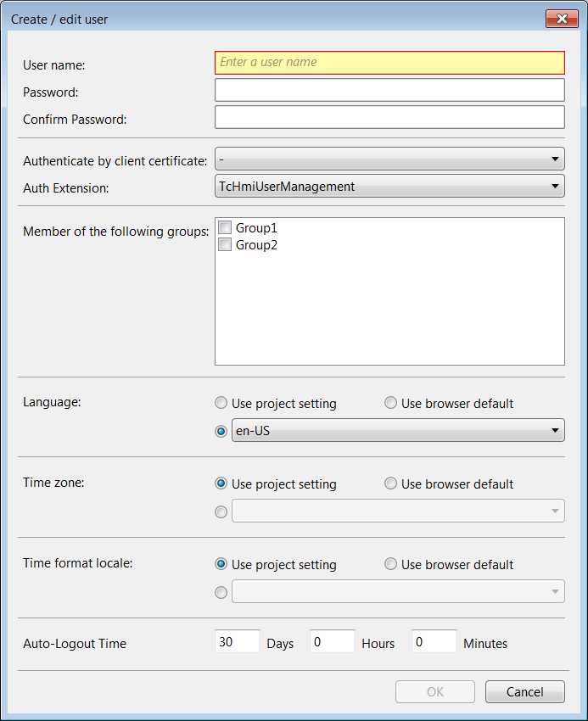Open the custom Time zone dropdown
588x721 pixels.
point(398,511)
